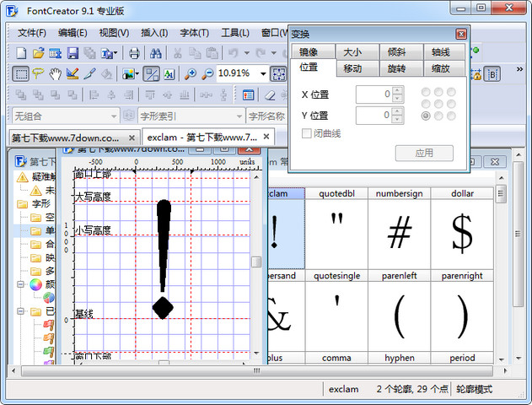Select the Hand pan tool
The image size is (532, 405).
click(x=55, y=73)
